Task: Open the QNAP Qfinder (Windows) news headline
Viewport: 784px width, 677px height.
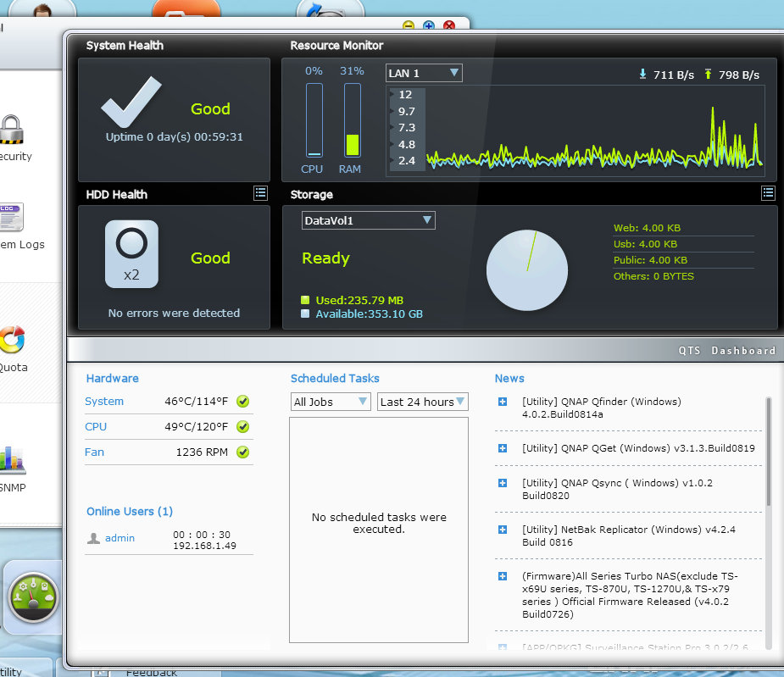Action: point(602,408)
